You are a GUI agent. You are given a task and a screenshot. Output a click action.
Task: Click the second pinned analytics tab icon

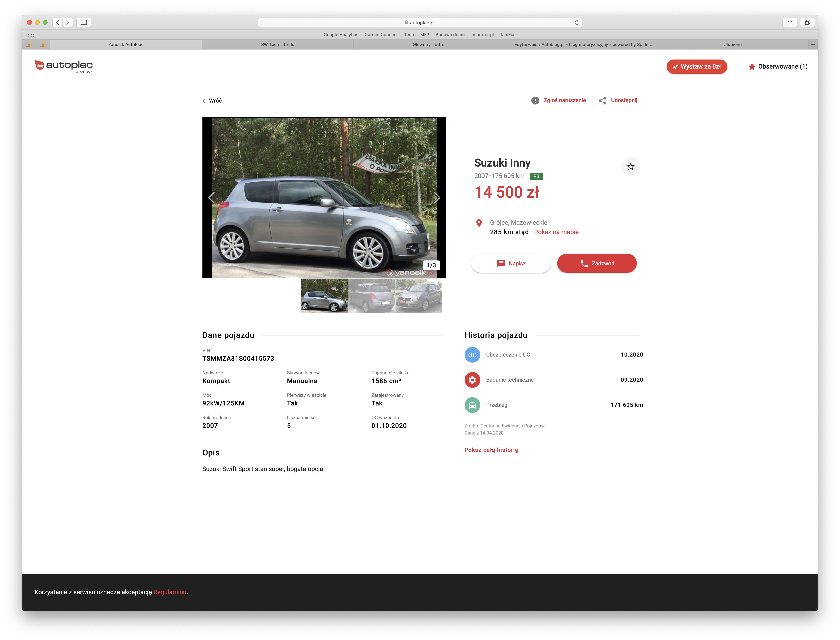tap(43, 45)
